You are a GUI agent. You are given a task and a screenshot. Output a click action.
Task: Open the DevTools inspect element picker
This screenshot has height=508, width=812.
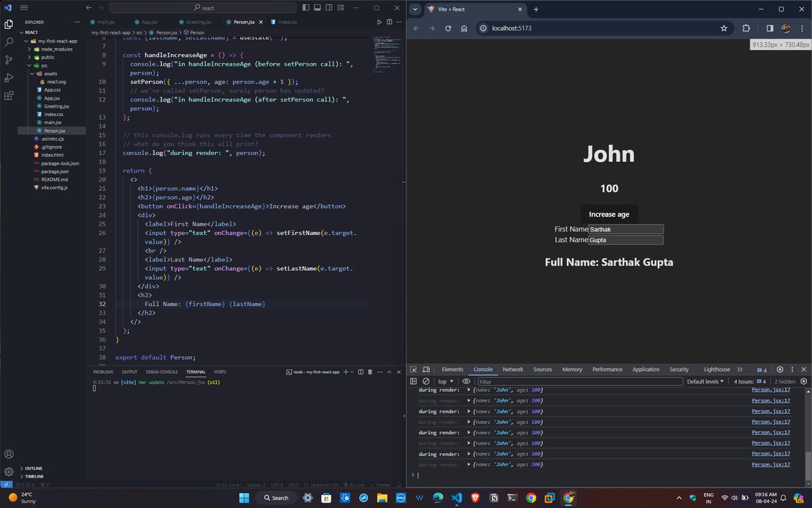[413, 369]
